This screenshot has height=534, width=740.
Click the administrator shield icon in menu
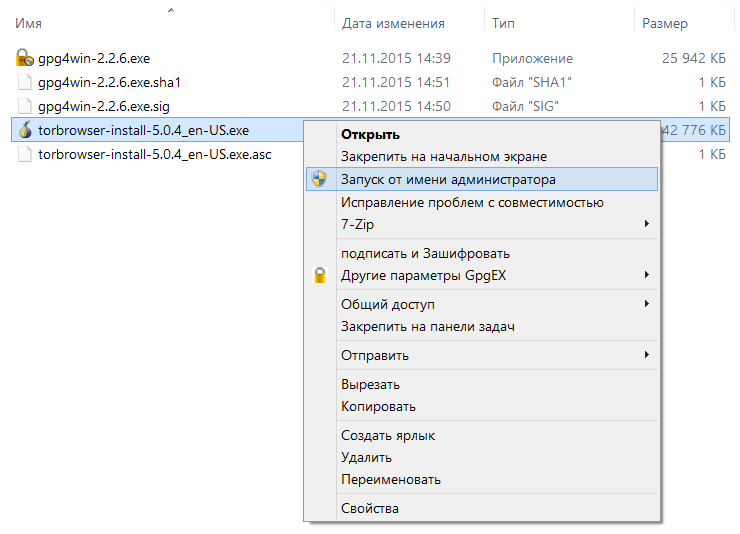(319, 180)
